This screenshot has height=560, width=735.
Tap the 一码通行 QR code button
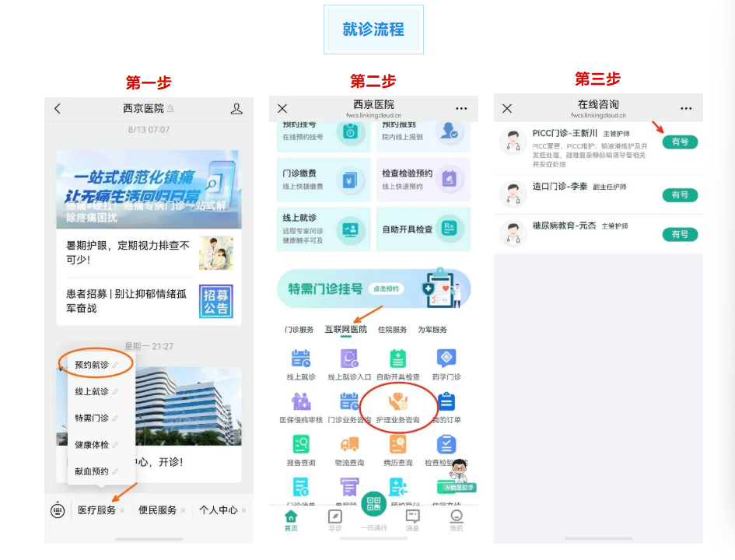(x=373, y=506)
